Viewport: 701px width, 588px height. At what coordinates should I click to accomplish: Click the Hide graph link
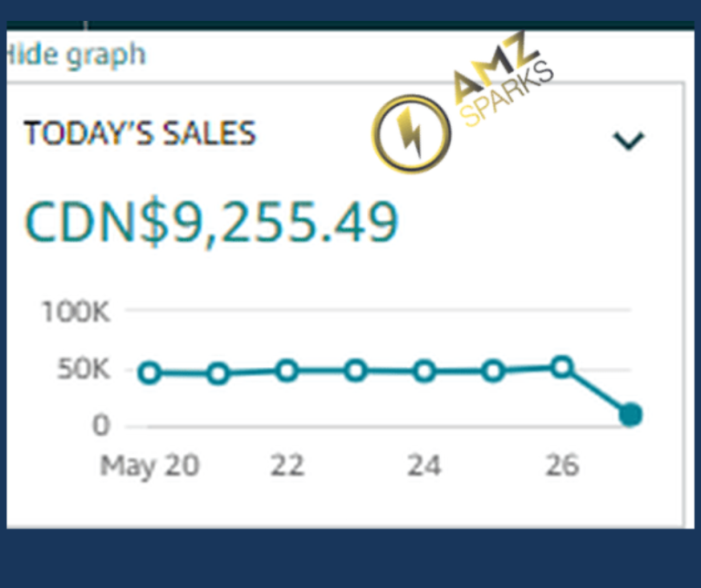point(76,55)
